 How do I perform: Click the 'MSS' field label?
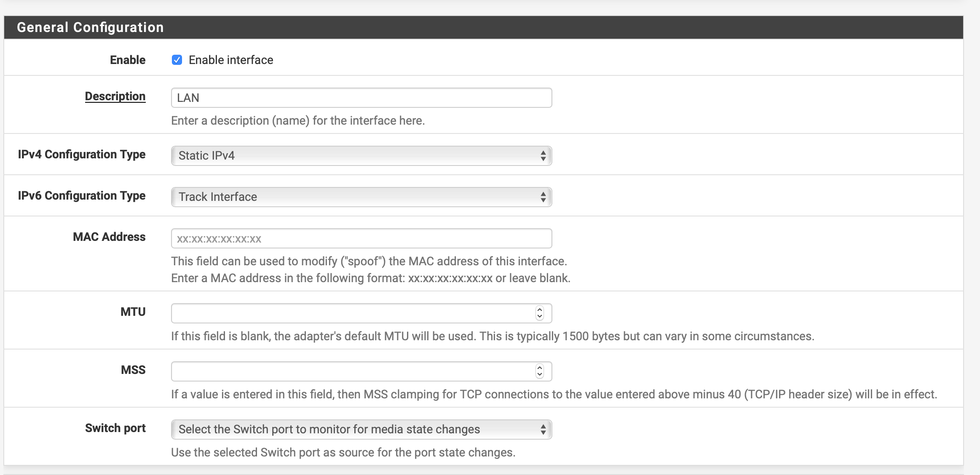pyautogui.click(x=133, y=370)
